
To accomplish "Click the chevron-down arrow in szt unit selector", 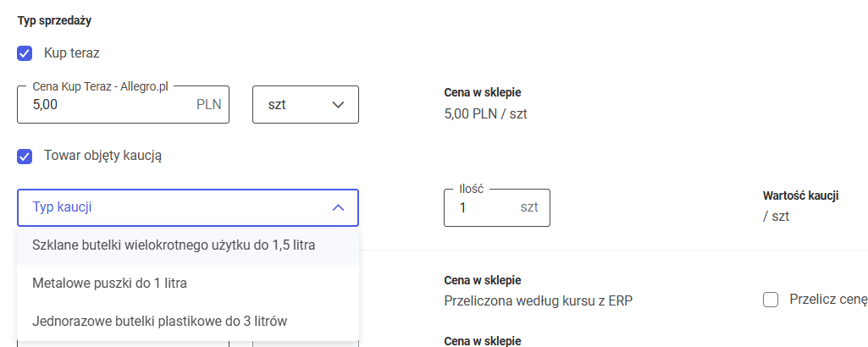I will coord(338,105).
